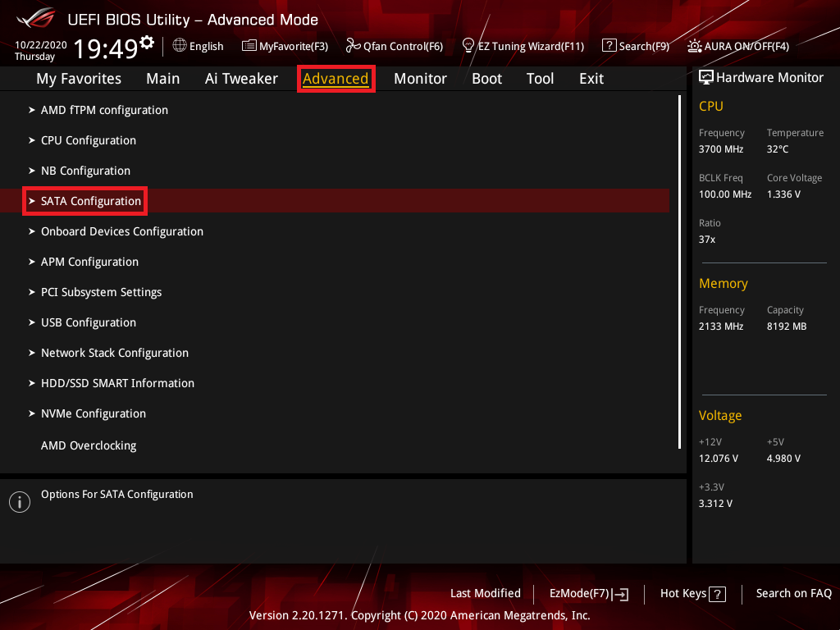Open MyFavorite(F3) from the top toolbar
840x630 pixels.
point(285,46)
